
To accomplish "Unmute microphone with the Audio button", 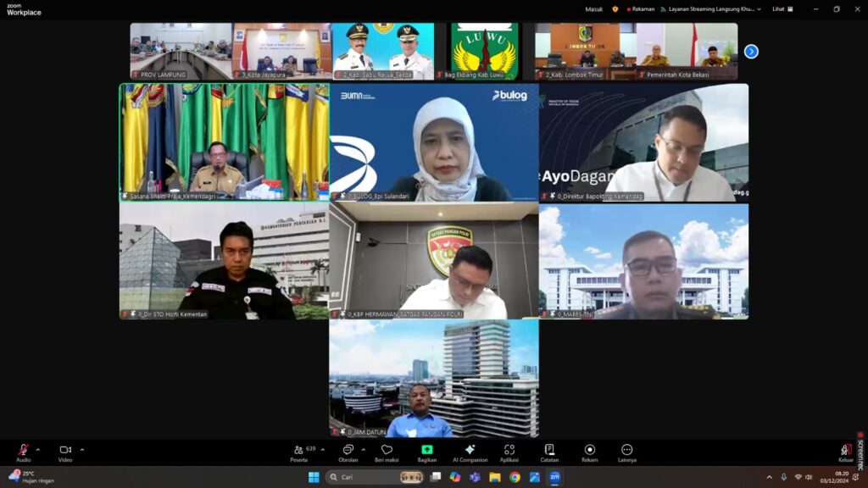I will click(x=23, y=450).
